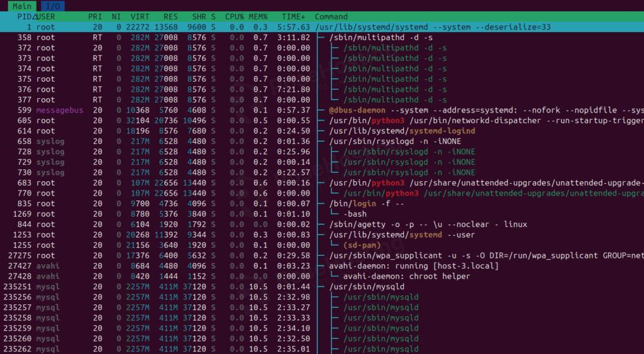This screenshot has height=354, width=644.
Task: Click the TIME+ value 2:34.10
Action: [293, 328]
